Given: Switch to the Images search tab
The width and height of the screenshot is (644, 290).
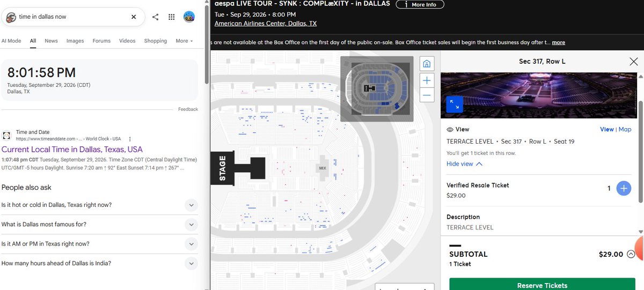Looking at the screenshot, I should pos(75,41).
